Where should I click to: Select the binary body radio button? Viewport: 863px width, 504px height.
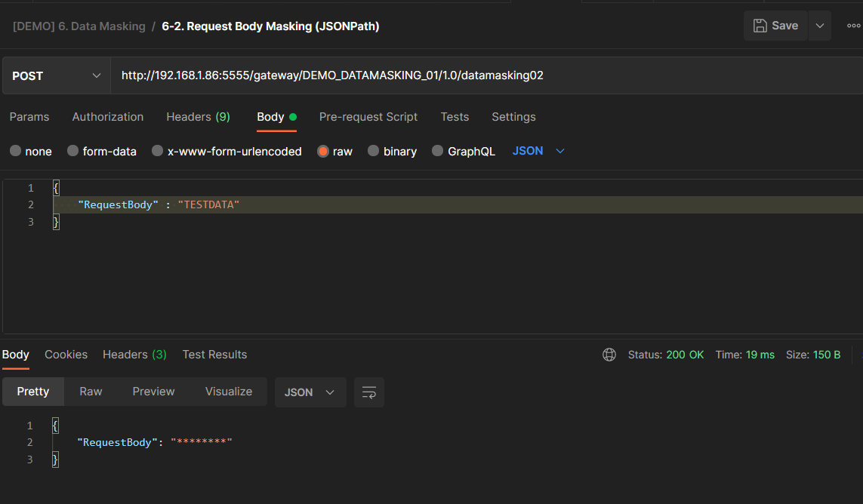tap(374, 151)
